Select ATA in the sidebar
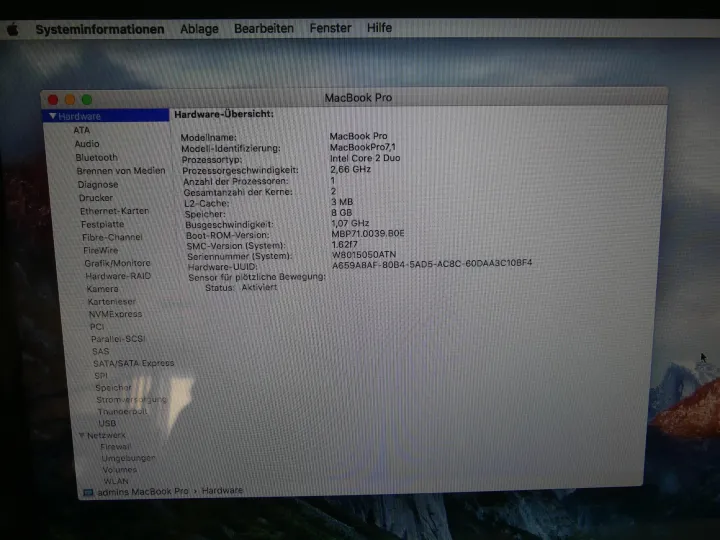The image size is (720, 540). click(81, 130)
